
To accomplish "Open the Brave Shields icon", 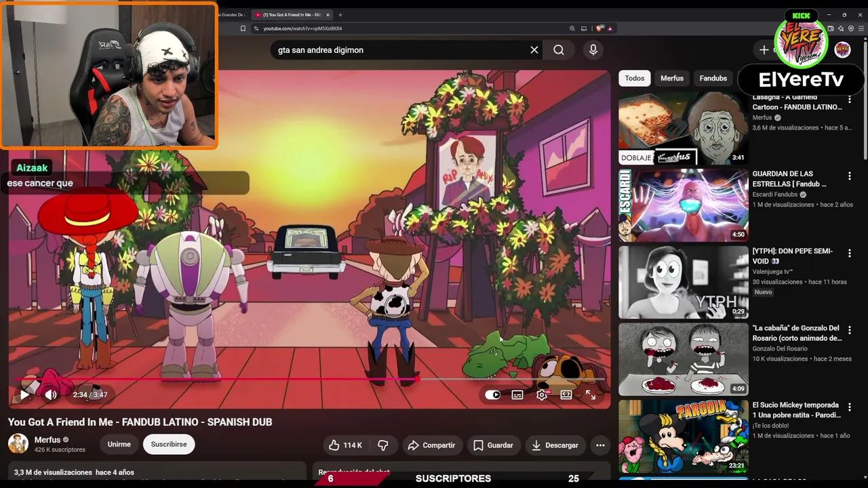I will tap(599, 28).
